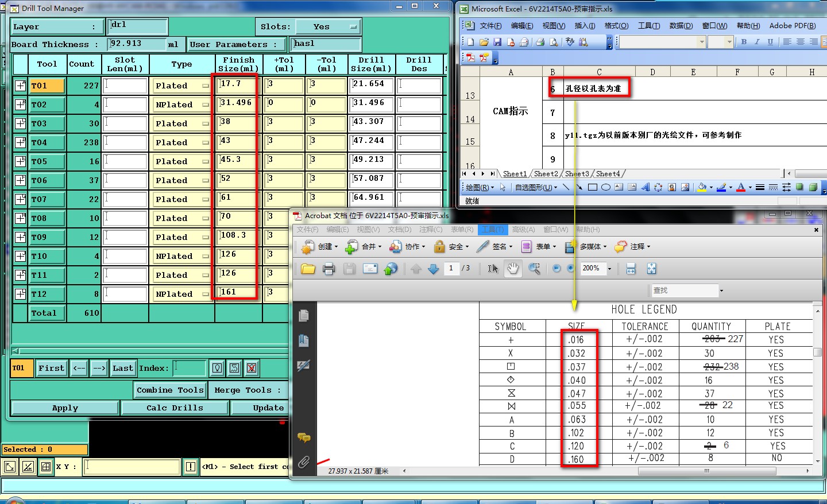Click the User Parameters hasl field
This screenshot has width=827, height=504.
click(326, 44)
